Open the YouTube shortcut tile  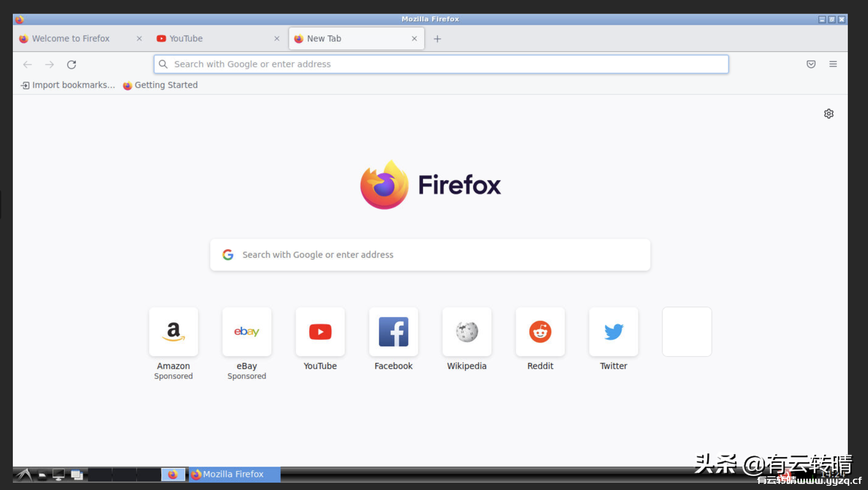(x=320, y=332)
